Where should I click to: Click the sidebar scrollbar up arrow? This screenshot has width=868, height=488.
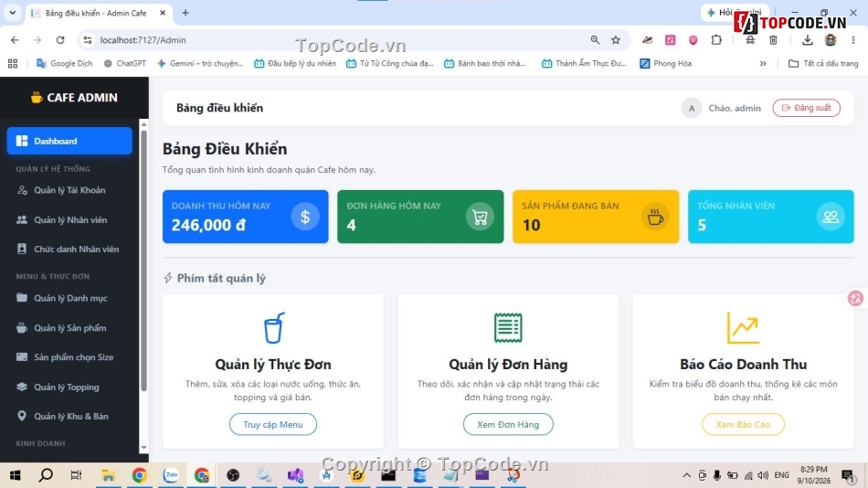(144, 124)
